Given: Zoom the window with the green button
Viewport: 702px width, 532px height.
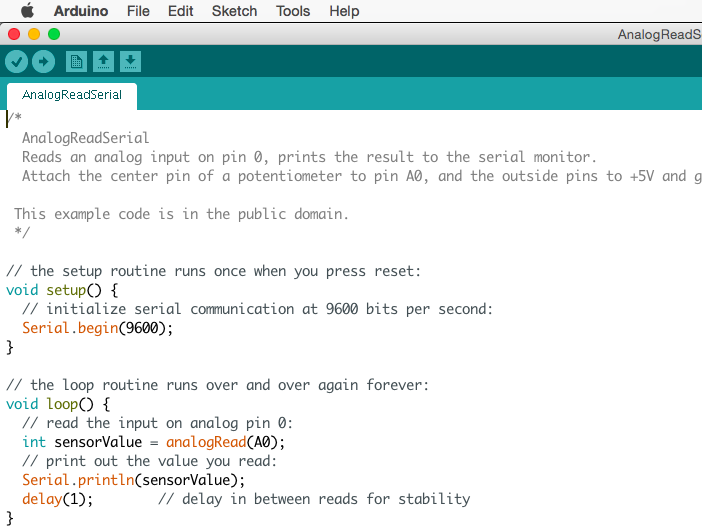Looking at the screenshot, I should click(54, 34).
